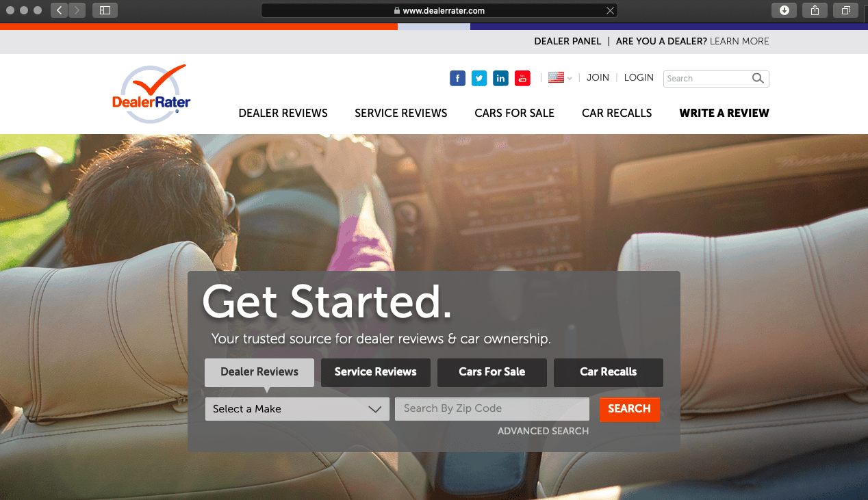This screenshot has height=500, width=868.
Task: Switch to the Service Reviews tab
Action: point(375,372)
